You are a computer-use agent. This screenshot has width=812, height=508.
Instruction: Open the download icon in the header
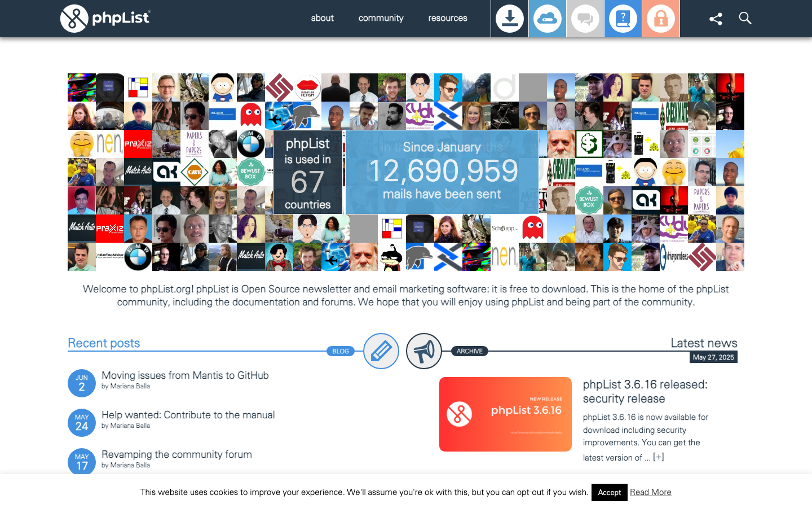(x=510, y=19)
